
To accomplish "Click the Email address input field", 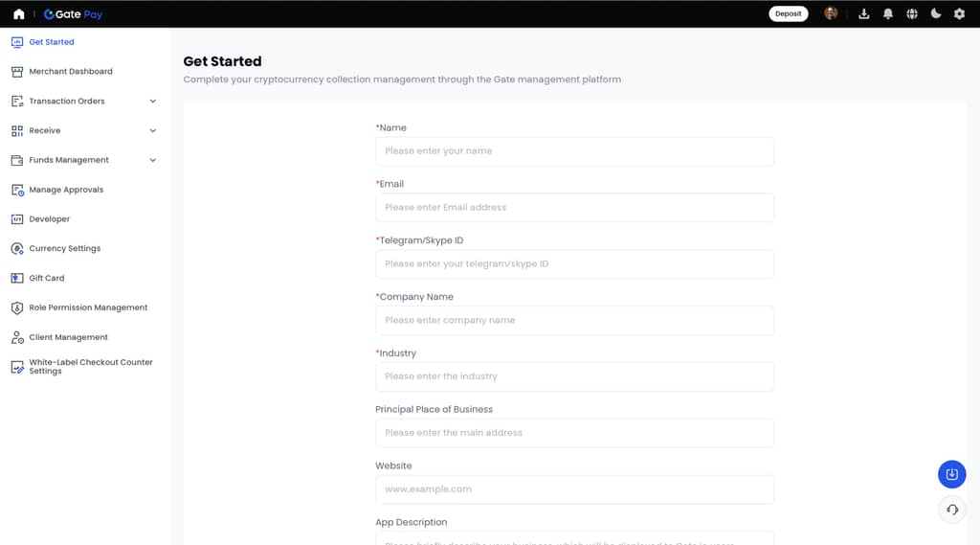I will point(574,208).
